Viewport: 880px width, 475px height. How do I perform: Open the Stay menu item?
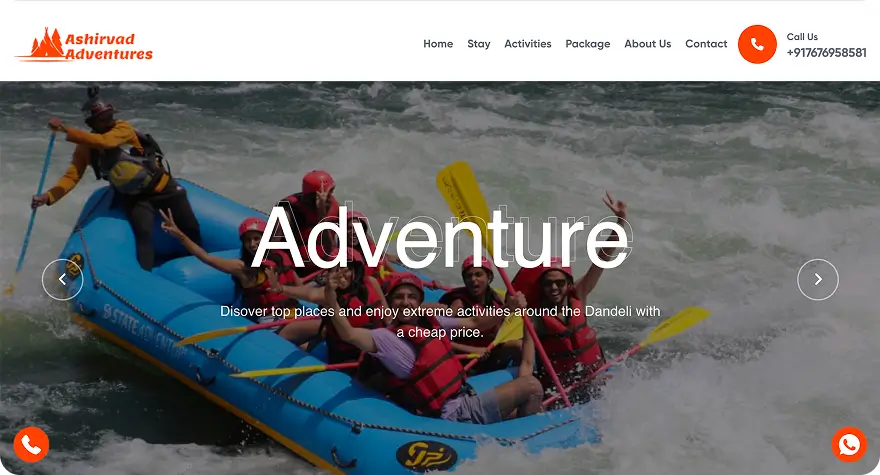point(479,44)
